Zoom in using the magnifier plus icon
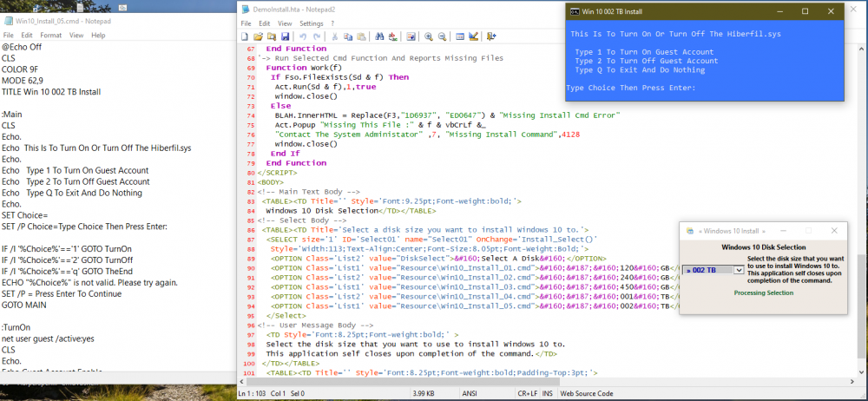Image resolution: width=868 pixels, height=401 pixels. tap(429, 36)
